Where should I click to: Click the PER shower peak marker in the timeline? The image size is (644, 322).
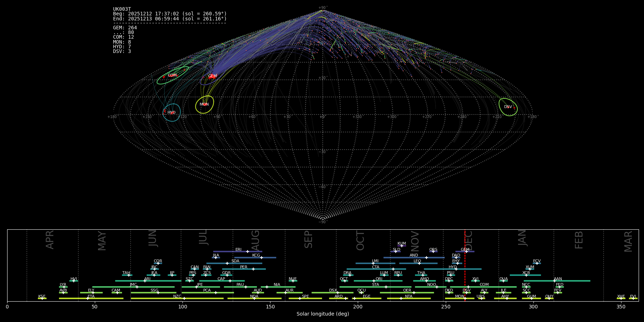(x=253, y=269)
